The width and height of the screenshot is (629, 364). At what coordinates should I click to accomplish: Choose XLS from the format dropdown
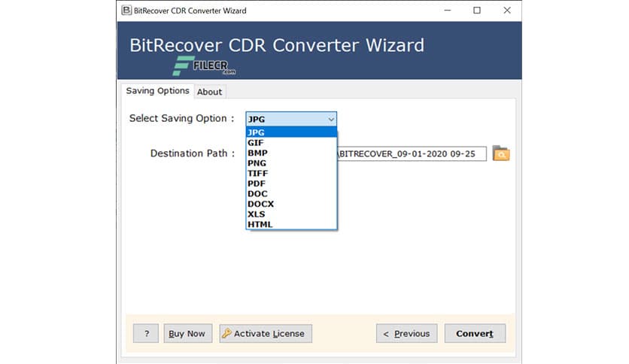291,214
